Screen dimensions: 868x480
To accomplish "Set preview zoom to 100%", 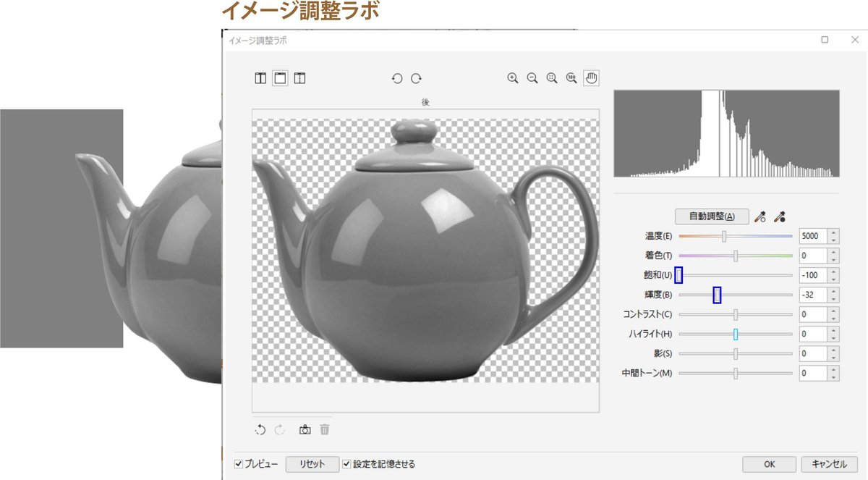I will click(x=571, y=78).
